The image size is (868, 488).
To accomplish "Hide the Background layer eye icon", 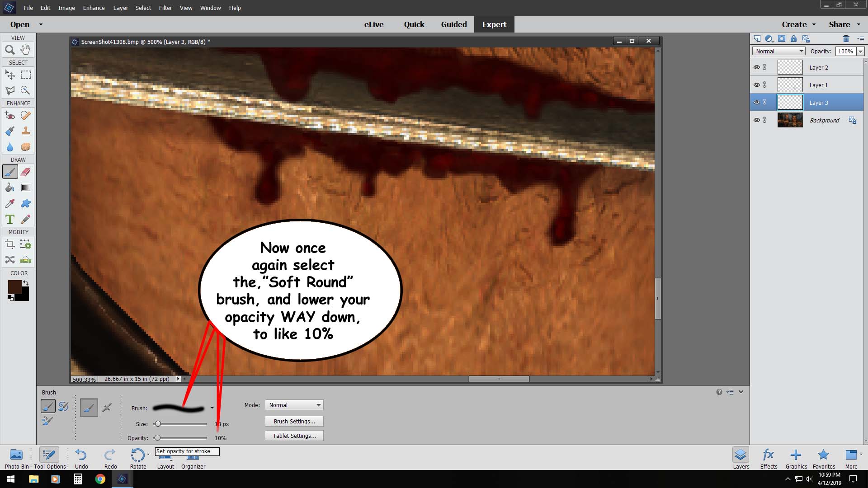I will (756, 120).
